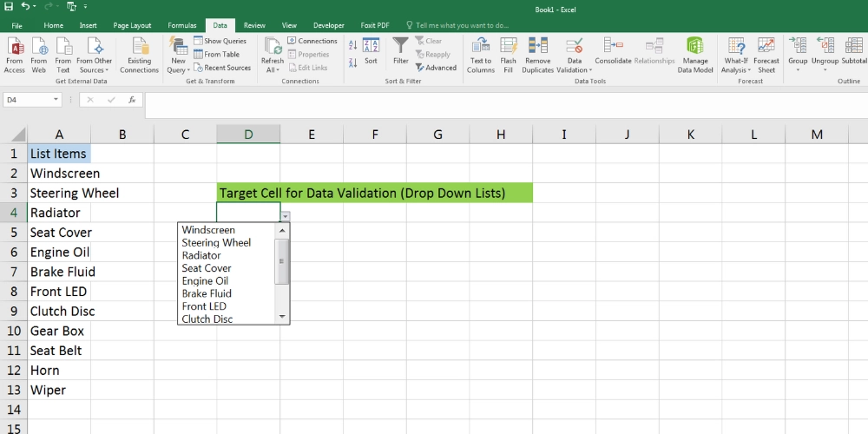The width and height of the screenshot is (868, 434).
Task: Click the drop-down arrow beside cell D4
Action: pyautogui.click(x=286, y=216)
